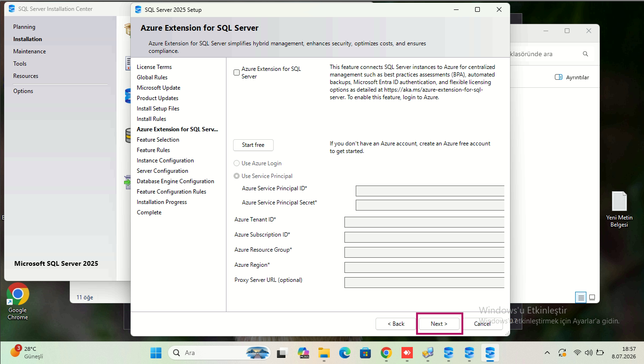Select Installation in the Installation Center sidebar
Viewport: 644px width, 364px height.
(x=27, y=39)
